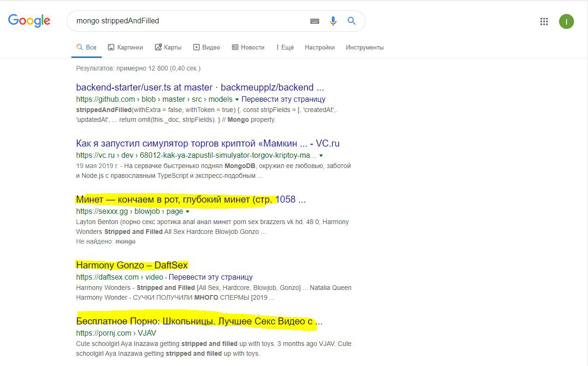Click the https://github.com › blob › master URL text
Viewport: 588px width, 366px height.
[154, 99]
